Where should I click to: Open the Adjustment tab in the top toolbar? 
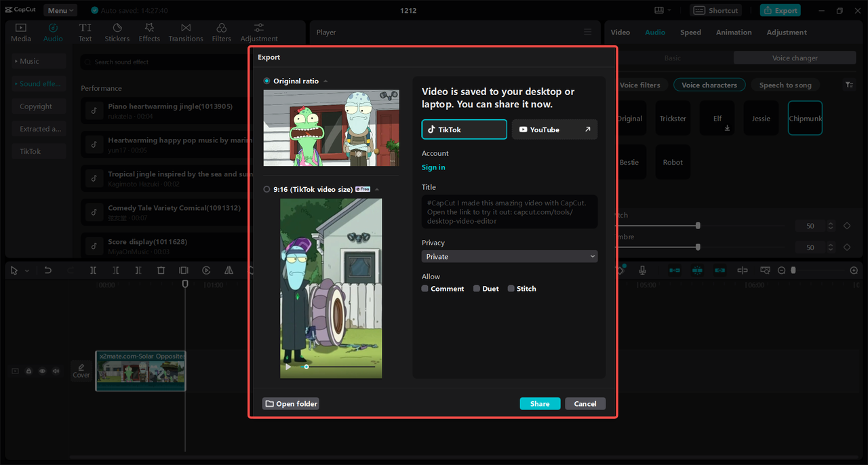pyautogui.click(x=259, y=32)
